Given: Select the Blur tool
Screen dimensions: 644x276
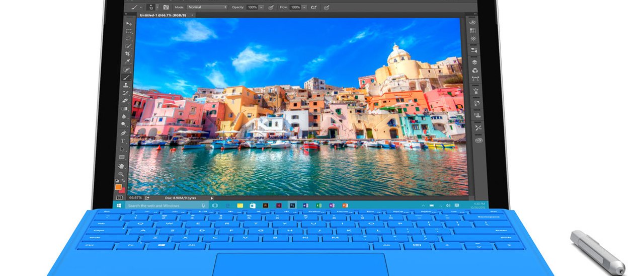Looking at the screenshot, I should (x=124, y=115).
